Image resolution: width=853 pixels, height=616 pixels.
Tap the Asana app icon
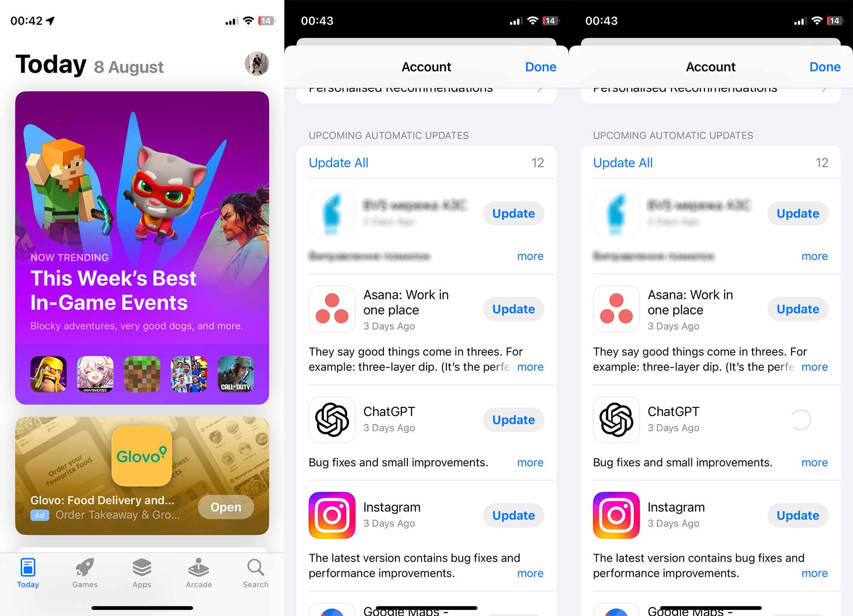(331, 309)
